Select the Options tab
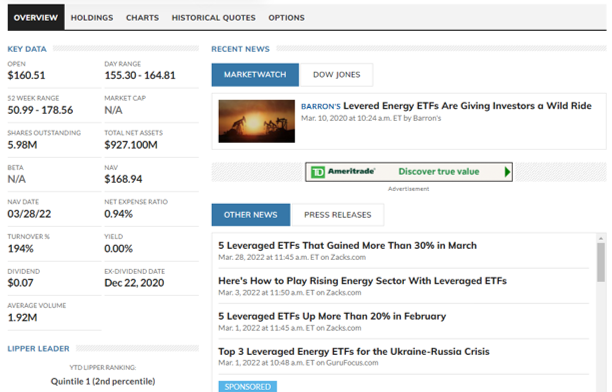612x392 pixels. [286, 18]
